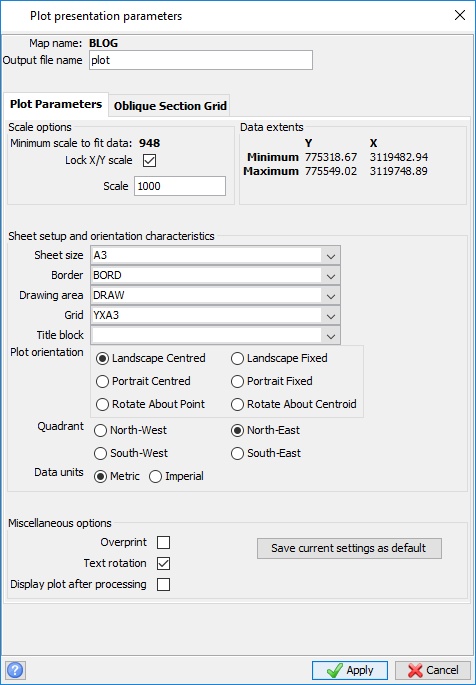The image size is (476, 685).
Task: Select Portrait Centred orientation
Action: point(143,381)
